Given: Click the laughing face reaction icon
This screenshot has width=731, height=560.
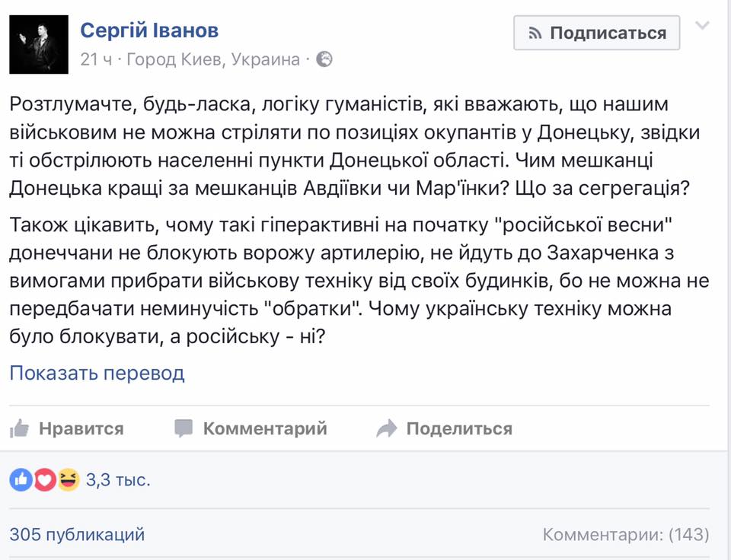Looking at the screenshot, I should click(x=69, y=480).
